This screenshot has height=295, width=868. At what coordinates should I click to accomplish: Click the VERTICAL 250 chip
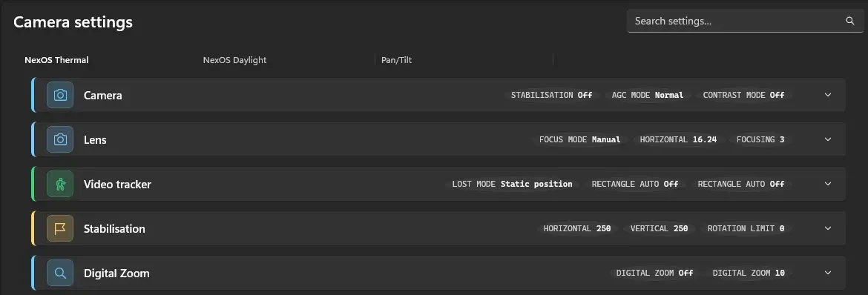659,228
